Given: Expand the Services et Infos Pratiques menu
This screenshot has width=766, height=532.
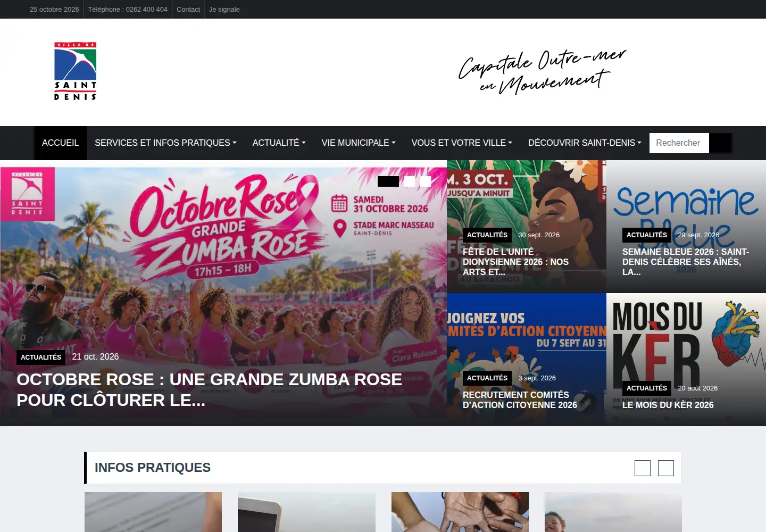Looking at the screenshot, I should click(165, 143).
